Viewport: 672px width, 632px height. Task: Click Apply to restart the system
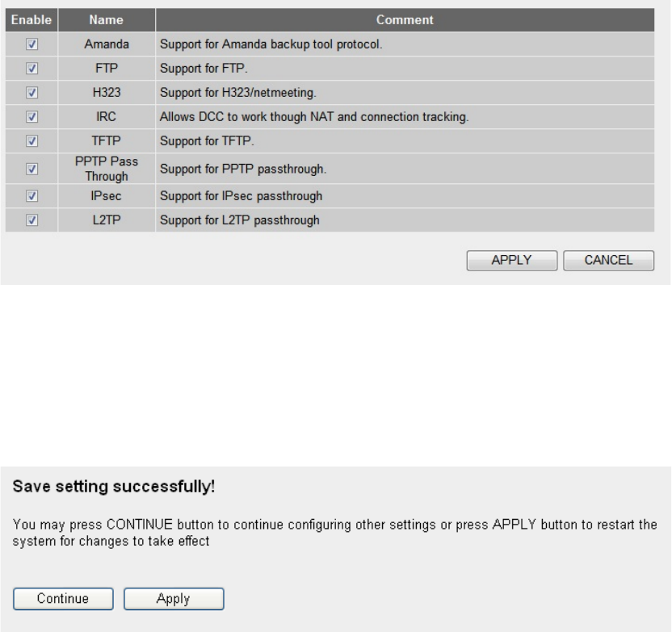(x=174, y=599)
